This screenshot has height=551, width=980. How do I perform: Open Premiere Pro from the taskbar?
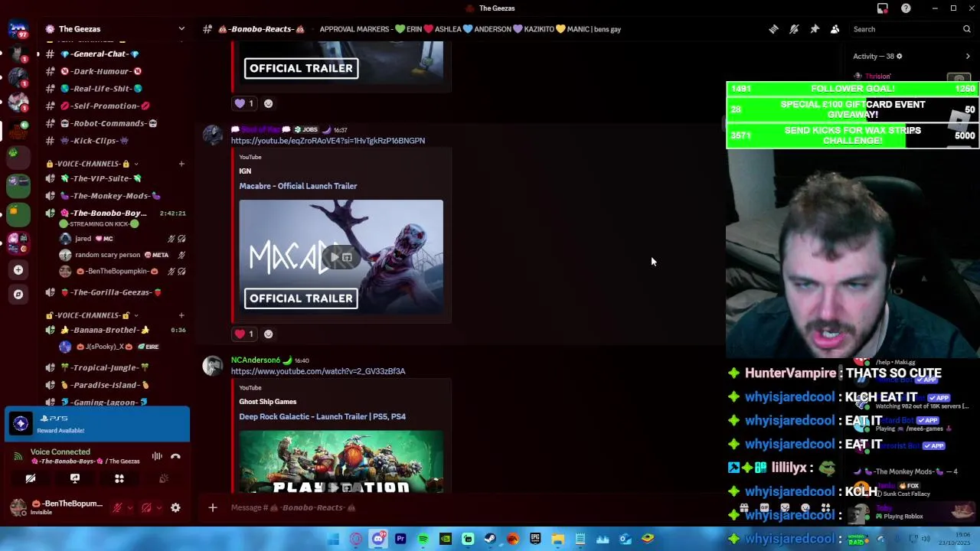400,540
